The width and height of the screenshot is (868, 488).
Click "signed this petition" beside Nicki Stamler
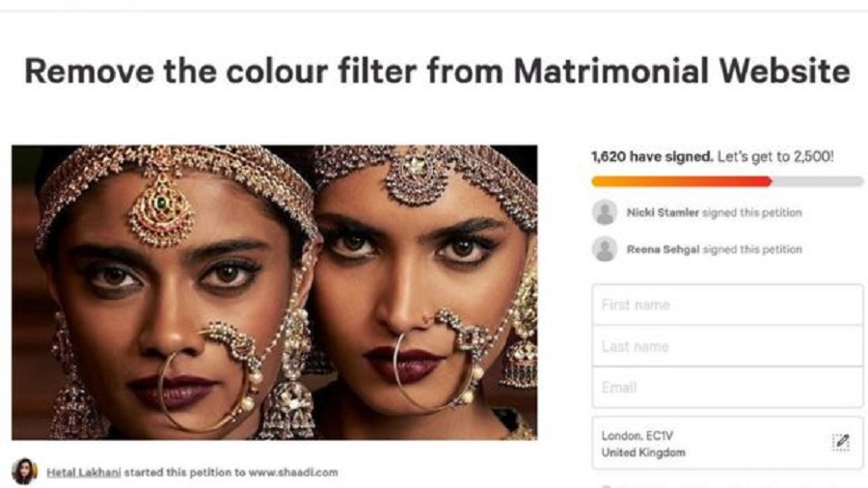tap(752, 212)
